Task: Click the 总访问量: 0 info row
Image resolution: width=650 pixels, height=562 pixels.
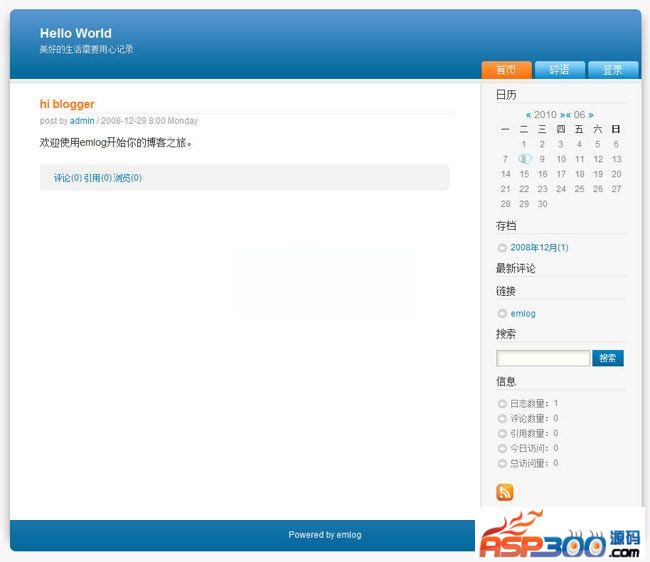Action: (534, 463)
